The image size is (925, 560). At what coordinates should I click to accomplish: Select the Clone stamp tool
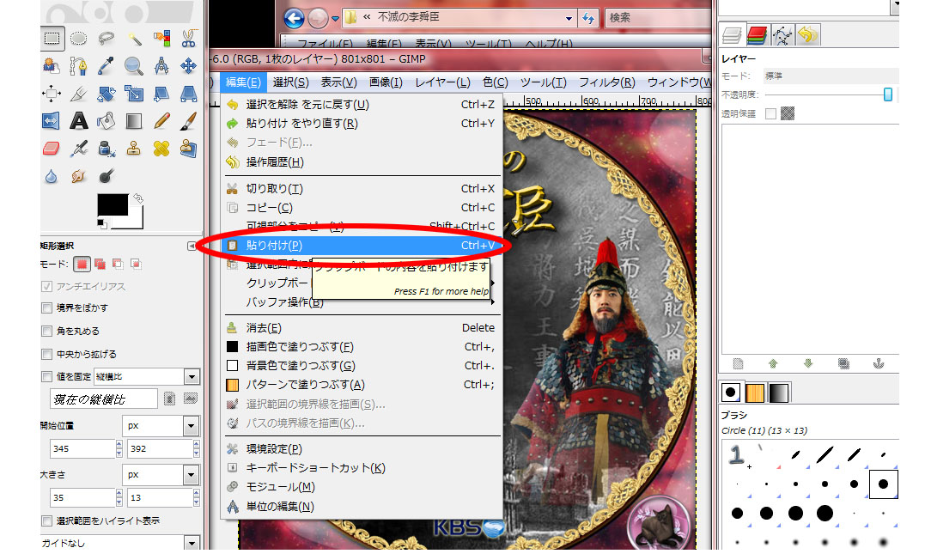click(134, 148)
